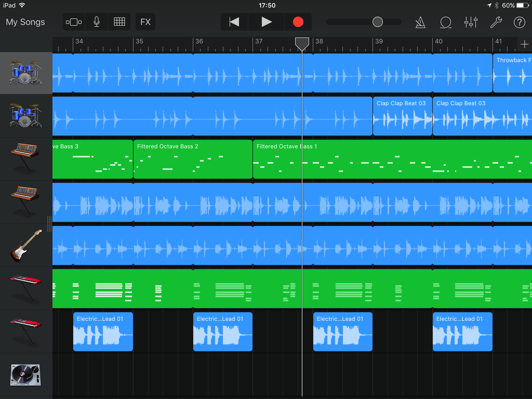Image resolution: width=532 pixels, height=399 pixels.
Task: Click bar 38 on the ruler
Action: (319, 41)
